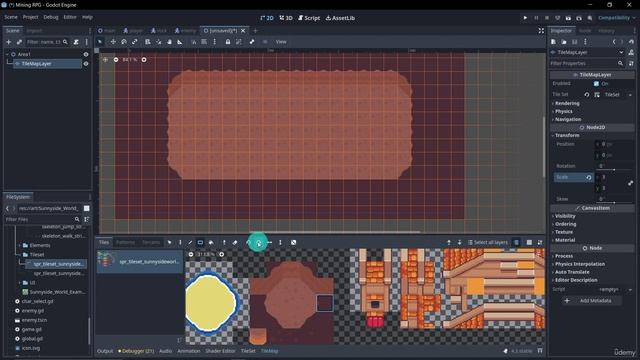The height and width of the screenshot is (360, 640).
Task: Toggle visibility of Area1 node
Action: click(86, 54)
